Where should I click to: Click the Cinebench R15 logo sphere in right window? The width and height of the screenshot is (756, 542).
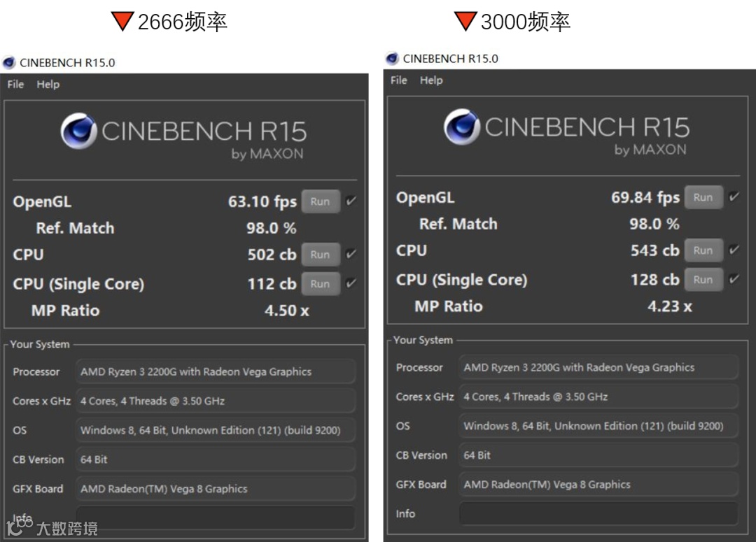(x=462, y=127)
